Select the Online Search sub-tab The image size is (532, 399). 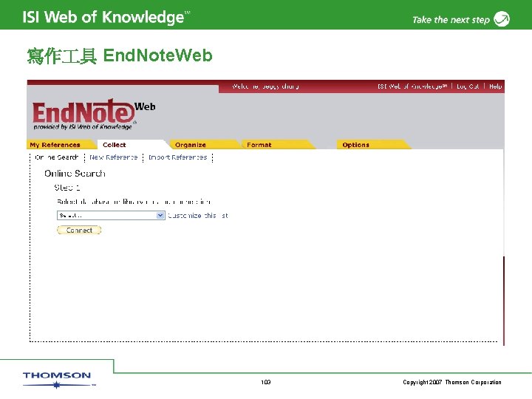pos(57,157)
